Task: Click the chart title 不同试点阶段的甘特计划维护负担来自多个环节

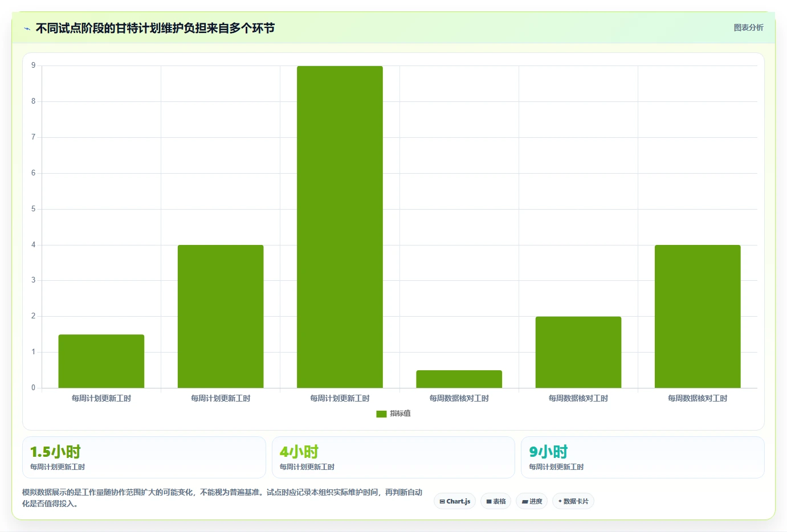Action: (x=155, y=28)
